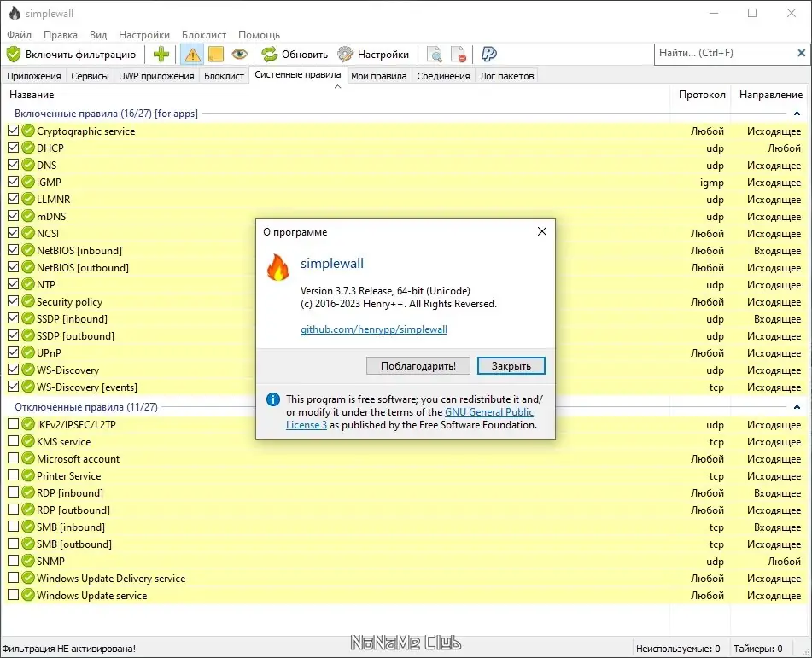Click the Обновить refresh button
Image resolution: width=812 pixels, height=658 pixels.
click(x=295, y=54)
